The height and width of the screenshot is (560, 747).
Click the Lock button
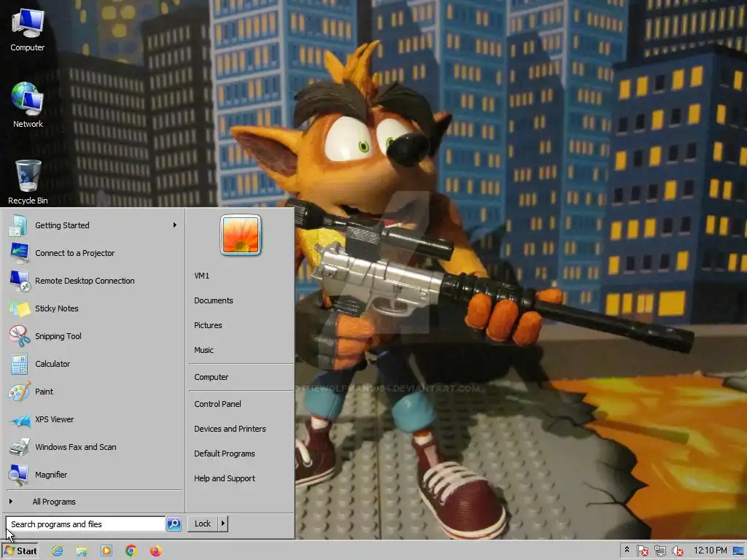pos(203,524)
